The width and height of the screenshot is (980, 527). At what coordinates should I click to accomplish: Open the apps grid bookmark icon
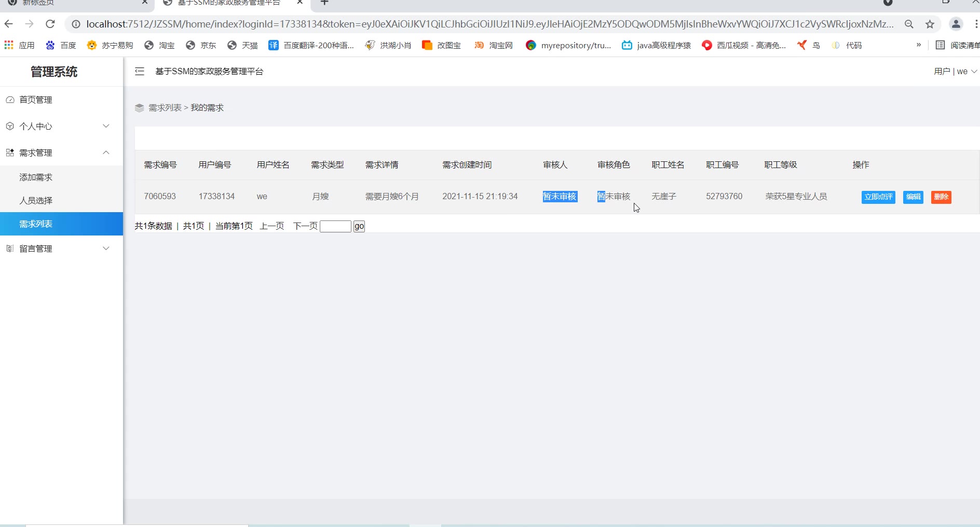click(x=9, y=45)
